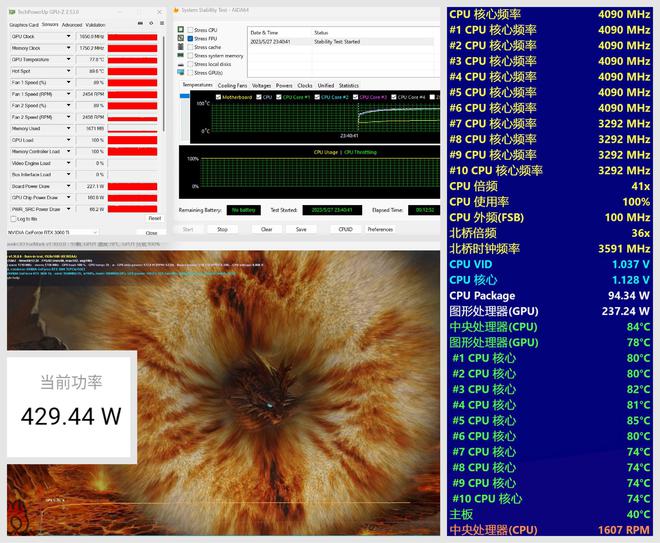Click the Stress cache icon
The image size is (660, 543).
181,46
